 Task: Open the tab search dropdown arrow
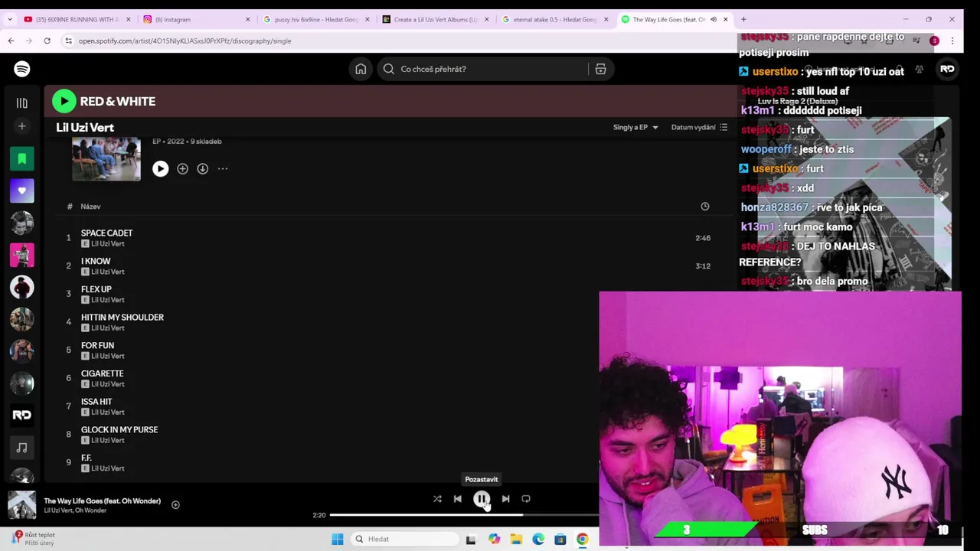9,19
